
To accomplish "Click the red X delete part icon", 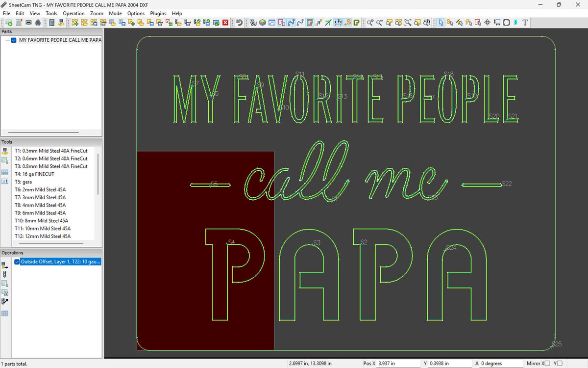I will [225, 23].
